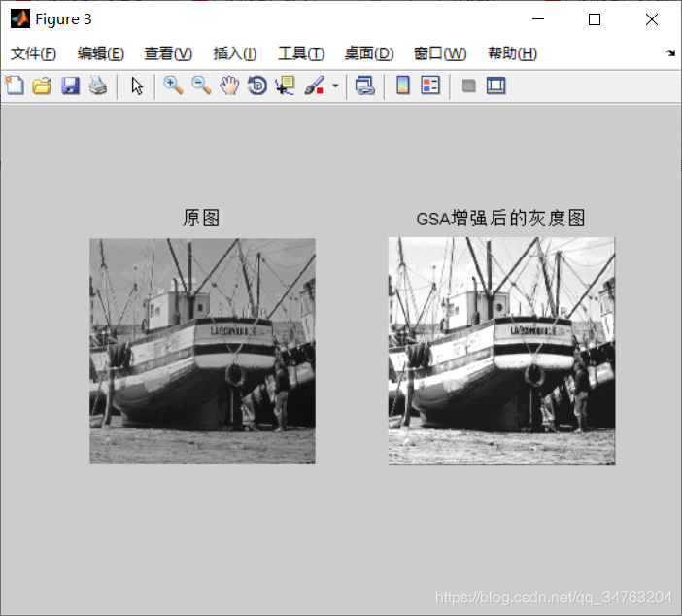This screenshot has width=682, height=616.
Task: Open the 插入(I) menu
Action: (234, 53)
